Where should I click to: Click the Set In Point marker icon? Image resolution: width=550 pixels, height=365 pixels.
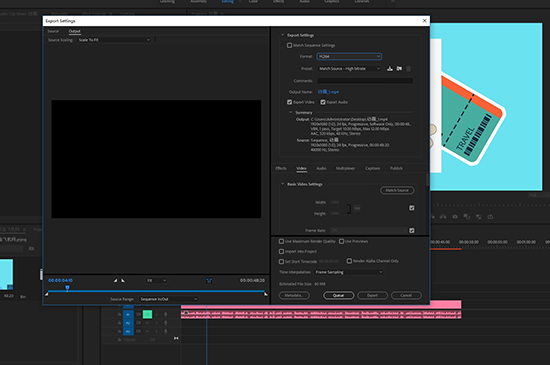(x=115, y=280)
